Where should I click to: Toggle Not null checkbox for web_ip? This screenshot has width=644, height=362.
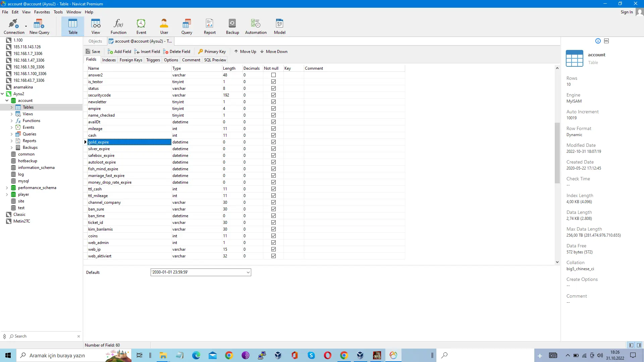(x=273, y=249)
